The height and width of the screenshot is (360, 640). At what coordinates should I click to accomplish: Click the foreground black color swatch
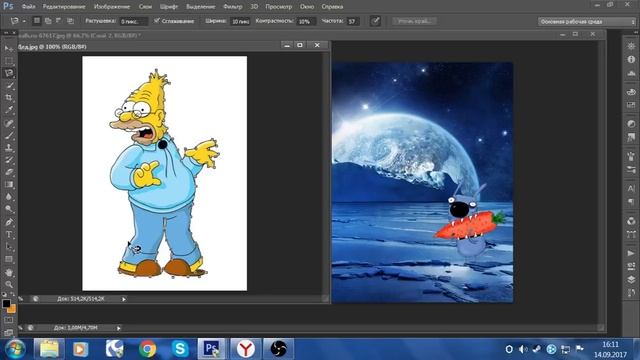[x=6, y=304]
